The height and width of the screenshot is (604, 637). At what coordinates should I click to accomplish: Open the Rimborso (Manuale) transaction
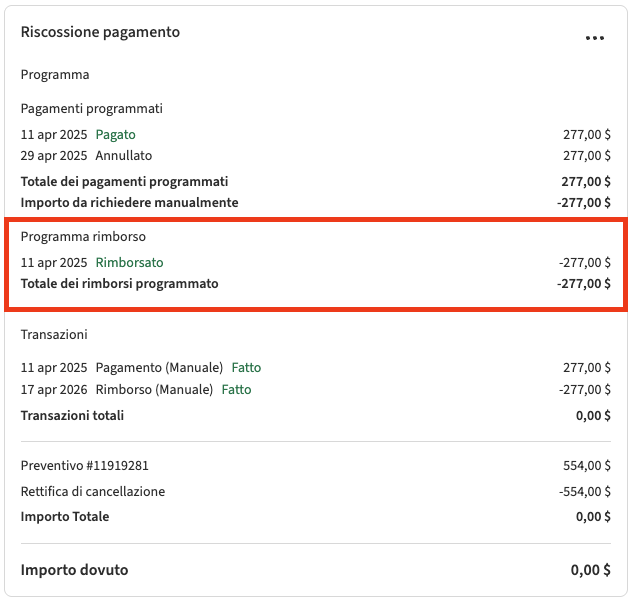154,389
